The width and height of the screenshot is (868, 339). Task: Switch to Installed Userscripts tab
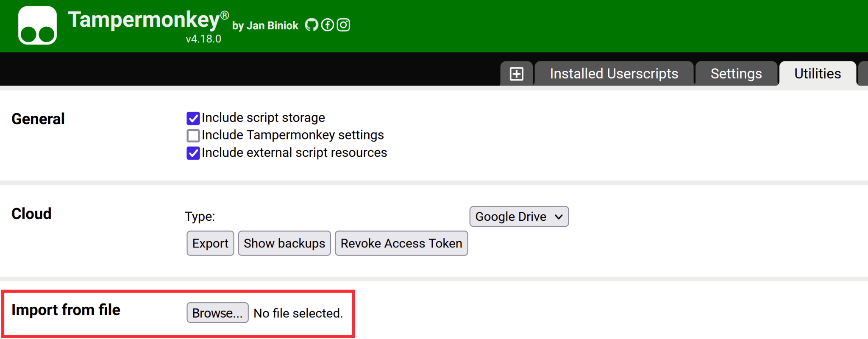pyautogui.click(x=614, y=74)
